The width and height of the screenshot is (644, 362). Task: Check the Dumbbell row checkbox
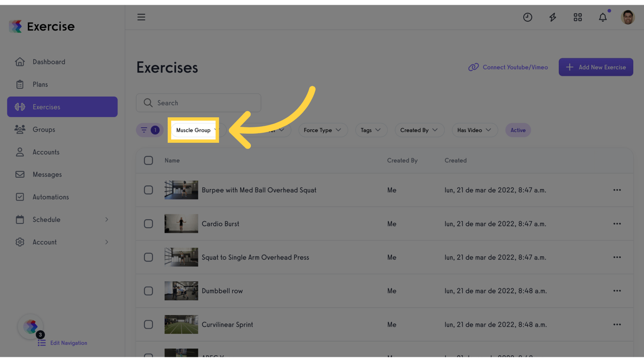(x=149, y=291)
